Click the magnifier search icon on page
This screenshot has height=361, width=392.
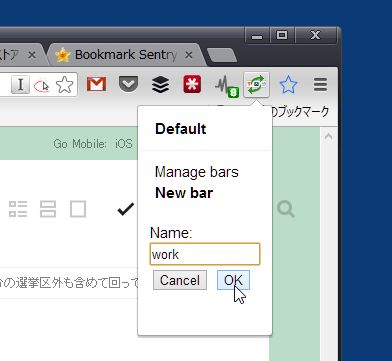(x=286, y=210)
